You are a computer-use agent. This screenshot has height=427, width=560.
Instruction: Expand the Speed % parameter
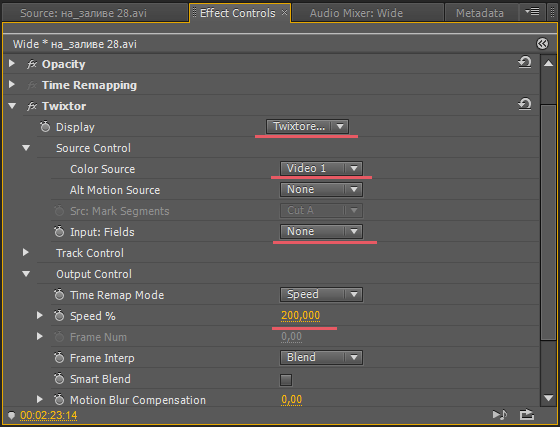tap(40, 315)
